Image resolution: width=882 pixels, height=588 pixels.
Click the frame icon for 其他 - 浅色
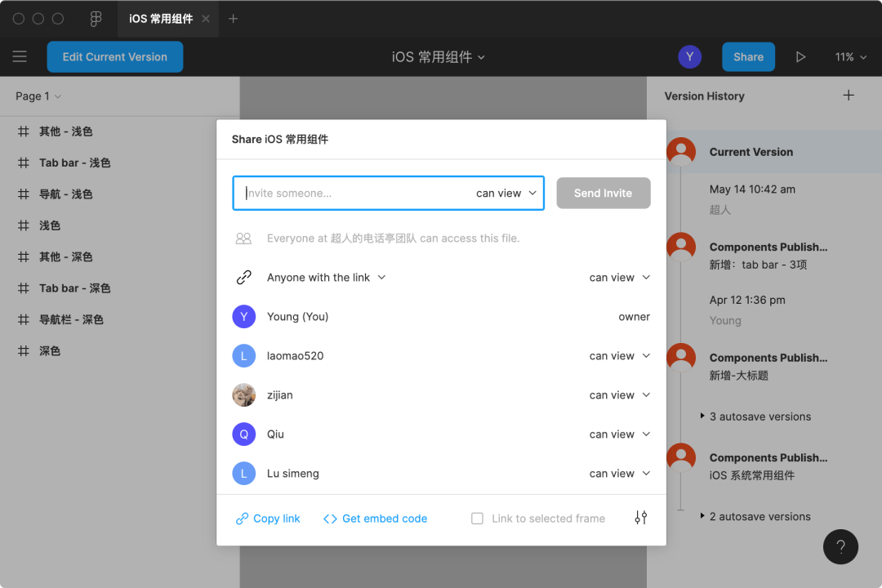(23, 131)
